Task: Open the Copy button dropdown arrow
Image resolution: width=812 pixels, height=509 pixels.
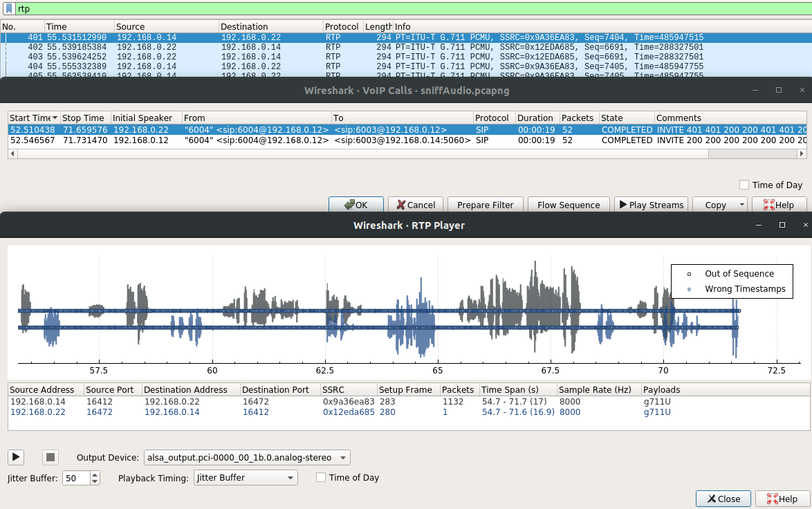Action: pyautogui.click(x=742, y=205)
